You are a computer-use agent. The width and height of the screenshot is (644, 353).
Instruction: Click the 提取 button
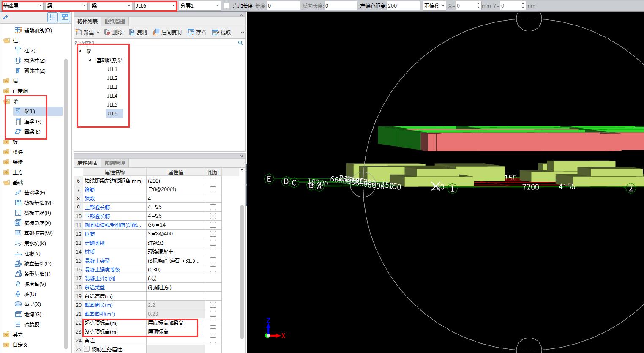pyautogui.click(x=222, y=32)
